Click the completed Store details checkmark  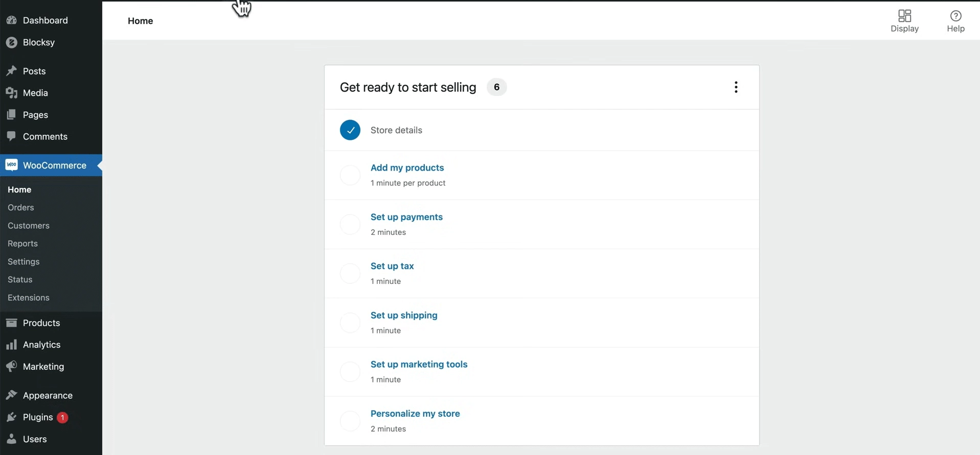[350, 130]
